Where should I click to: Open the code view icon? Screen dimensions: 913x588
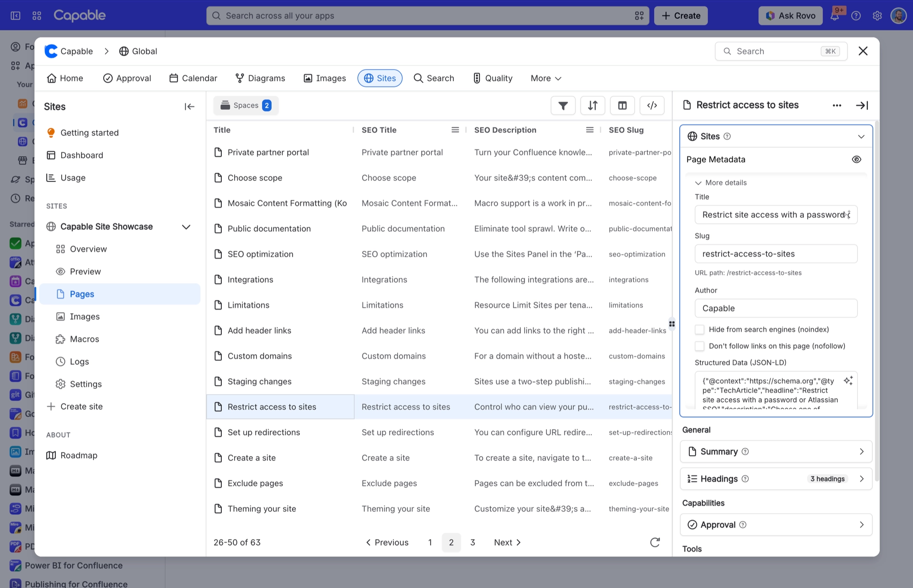tap(652, 105)
